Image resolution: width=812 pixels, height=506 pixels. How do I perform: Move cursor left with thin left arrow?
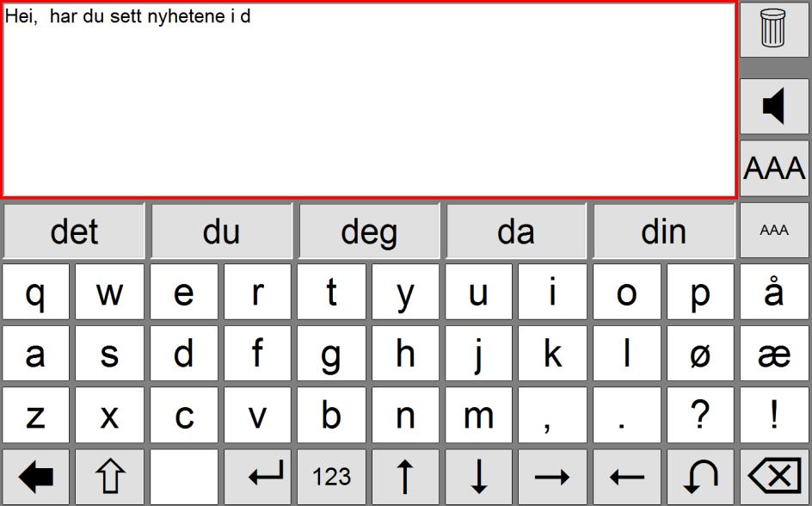(x=626, y=477)
